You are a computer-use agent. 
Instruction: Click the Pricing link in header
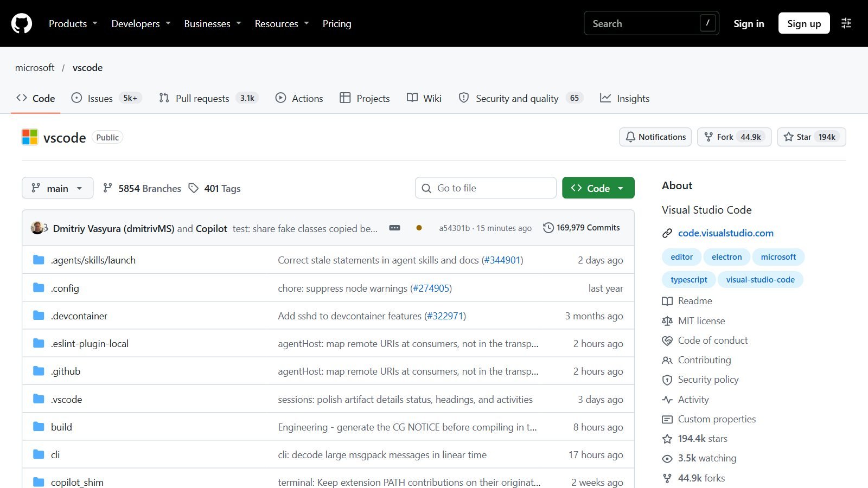tap(337, 23)
